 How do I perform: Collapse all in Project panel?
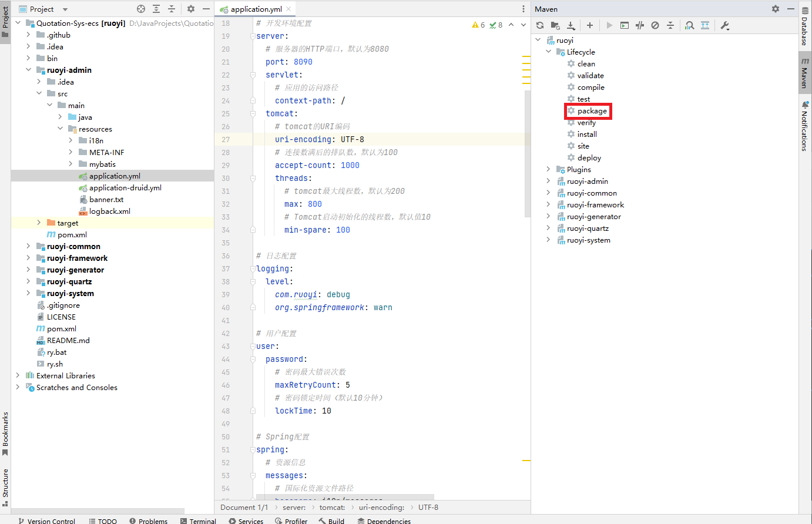coord(172,9)
